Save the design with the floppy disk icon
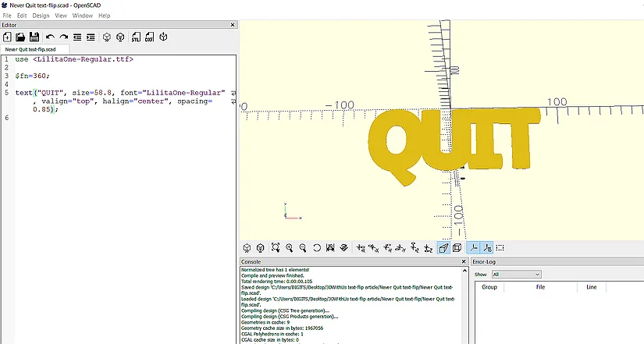 click(x=34, y=37)
